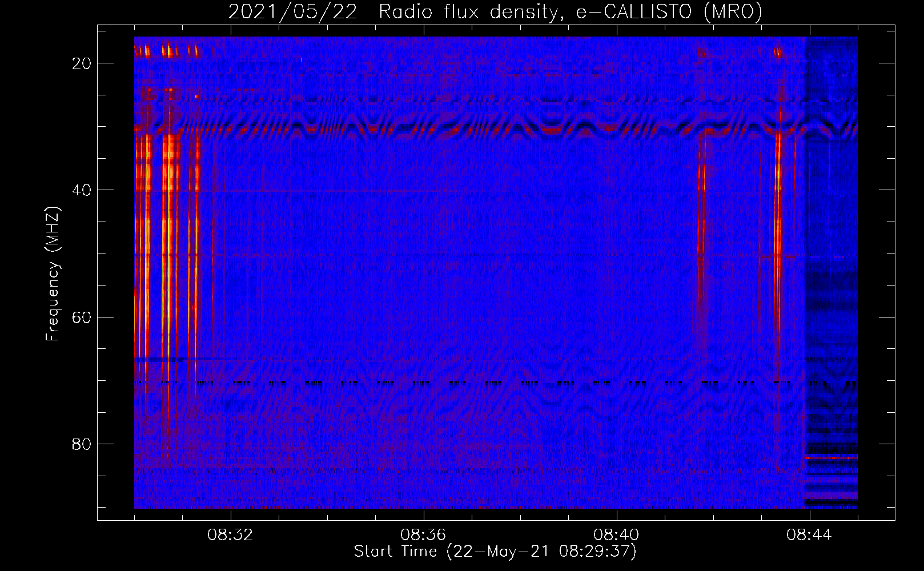Click the plot title "2021/05/22 Radio flux density, e-CALLISTO (MRO)"
924x571 pixels.
[496, 11]
